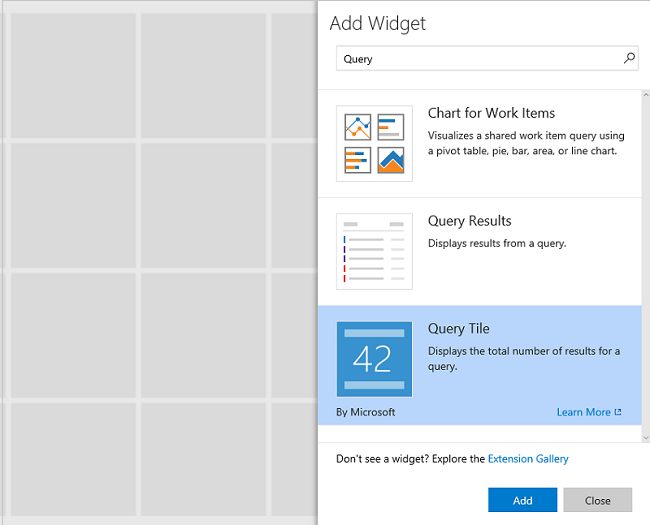Click the 'Displays results from a query' description

pos(497,243)
